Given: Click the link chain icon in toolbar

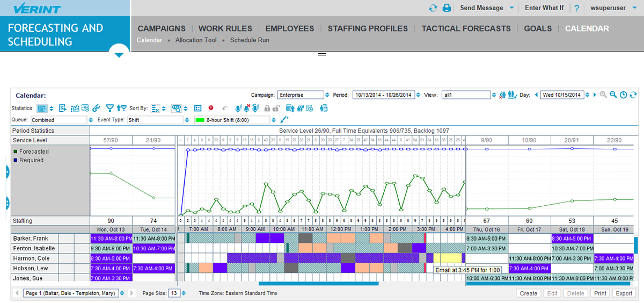Looking at the screenshot, I should (96, 108).
